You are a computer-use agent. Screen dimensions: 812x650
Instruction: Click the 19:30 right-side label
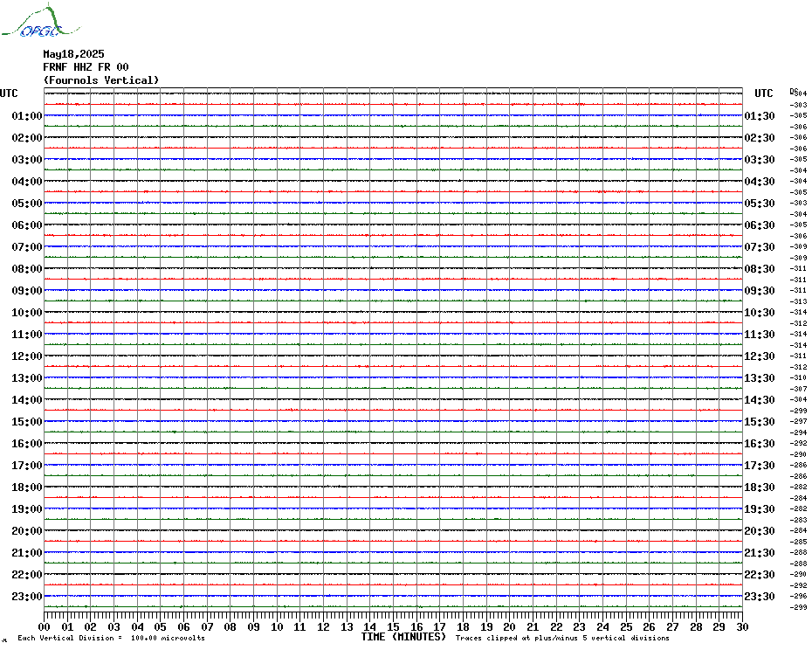point(760,509)
